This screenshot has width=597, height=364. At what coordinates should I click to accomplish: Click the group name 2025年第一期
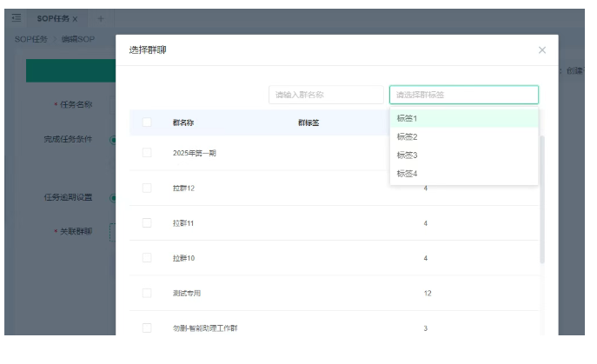[x=195, y=153]
